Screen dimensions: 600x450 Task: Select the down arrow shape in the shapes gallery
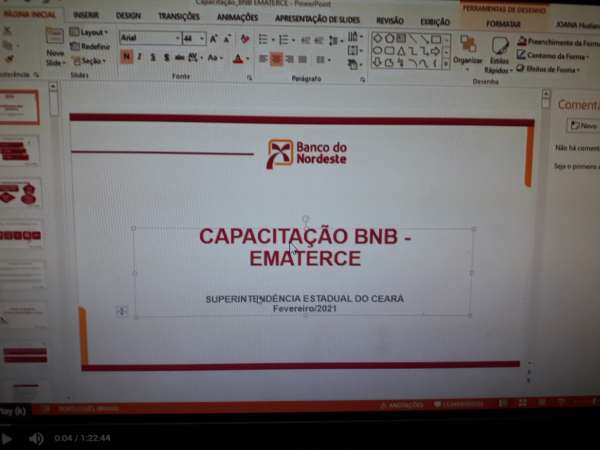[x=377, y=62]
